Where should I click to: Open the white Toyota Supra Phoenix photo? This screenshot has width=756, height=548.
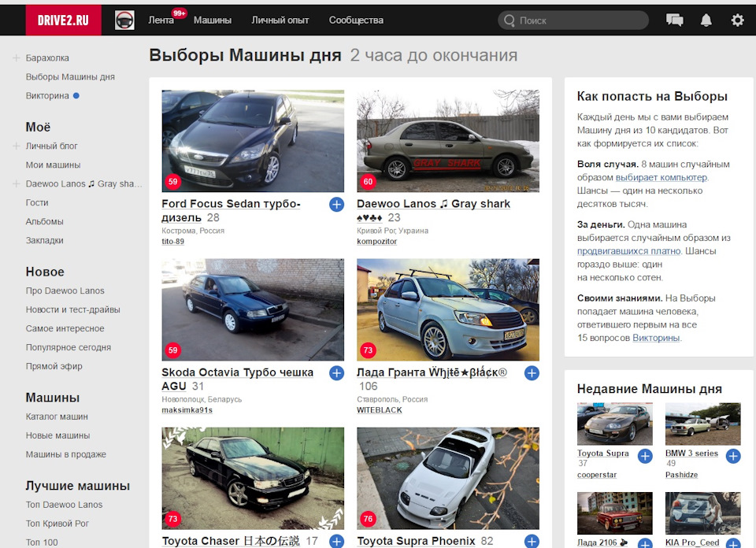(x=448, y=478)
